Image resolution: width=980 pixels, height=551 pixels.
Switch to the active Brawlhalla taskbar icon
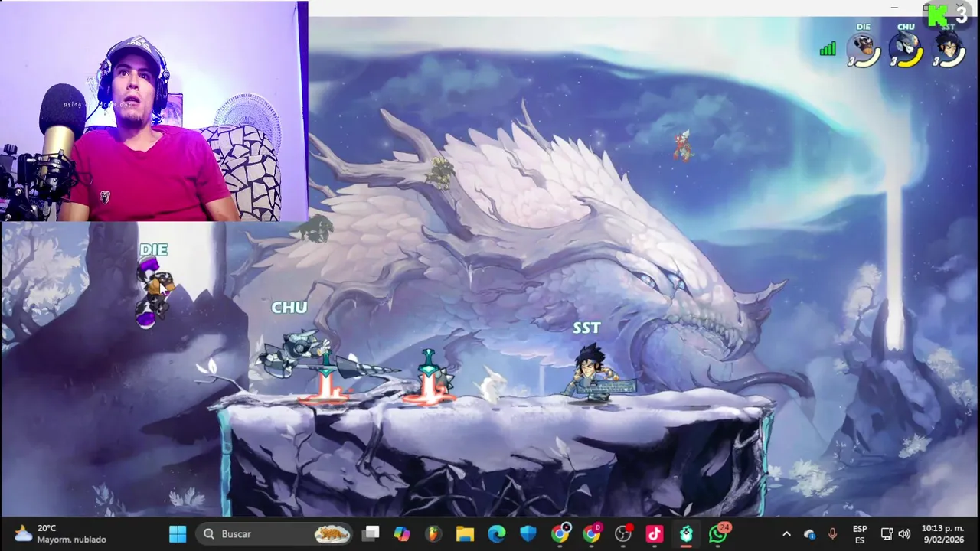point(686,533)
